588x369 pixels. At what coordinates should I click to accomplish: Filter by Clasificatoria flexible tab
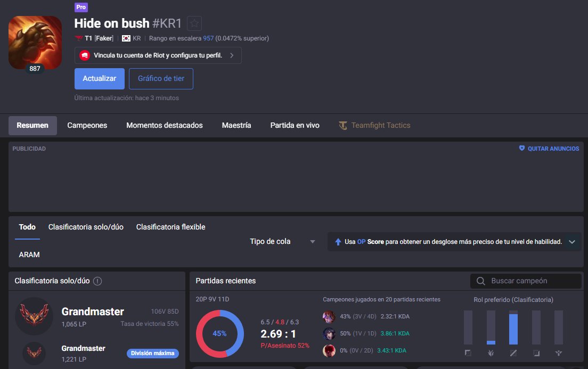[170, 227]
